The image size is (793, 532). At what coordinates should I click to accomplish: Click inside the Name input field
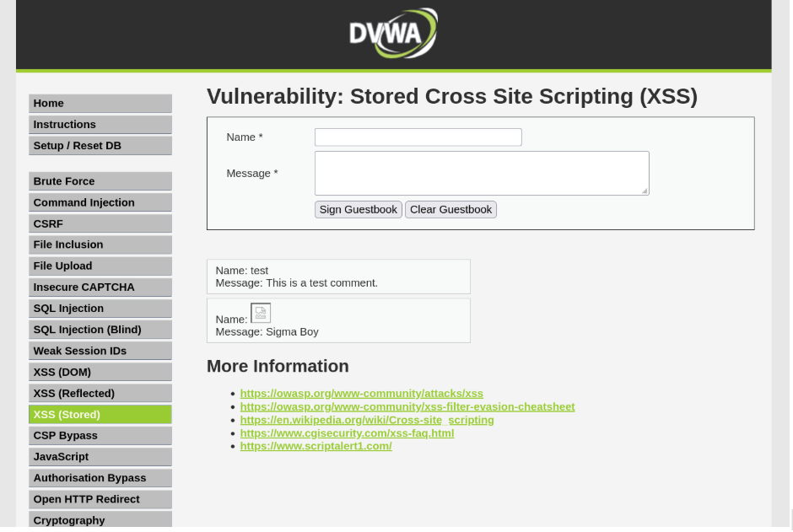[x=418, y=137]
